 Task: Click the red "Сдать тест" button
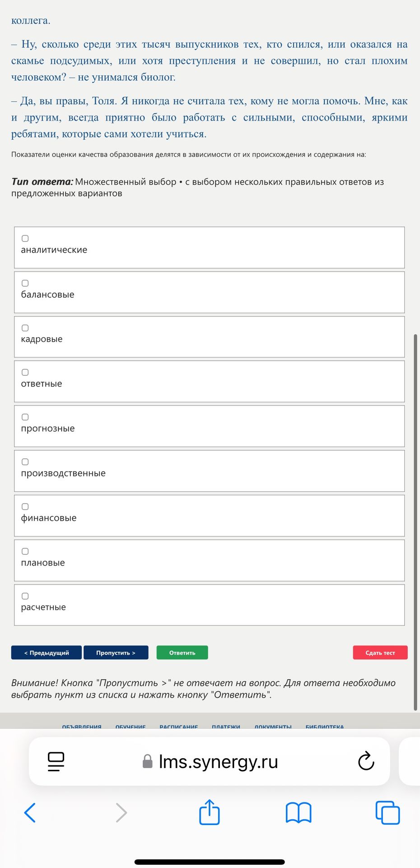pyautogui.click(x=380, y=652)
